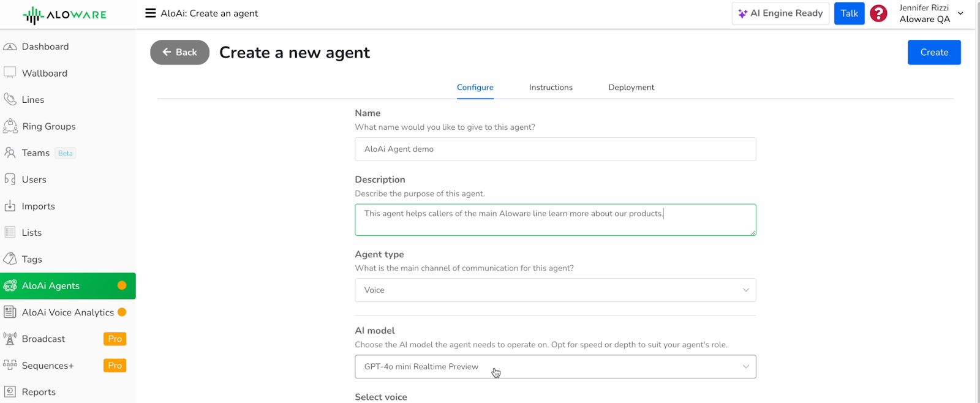Screen dimensions: 980x403
Task: Open AloAi Voice Analytics via its icon
Action: pyautogui.click(x=10, y=312)
